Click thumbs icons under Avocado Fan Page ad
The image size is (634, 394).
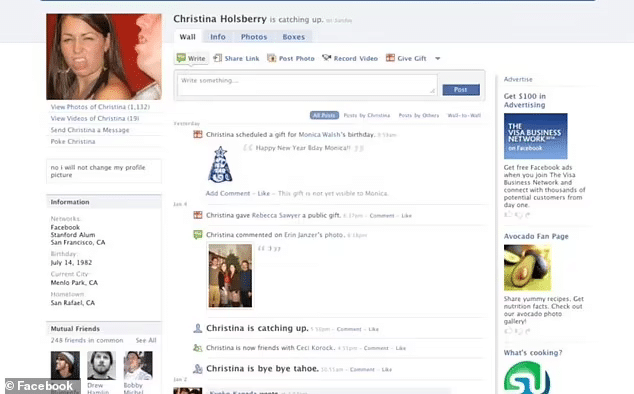tap(517, 331)
